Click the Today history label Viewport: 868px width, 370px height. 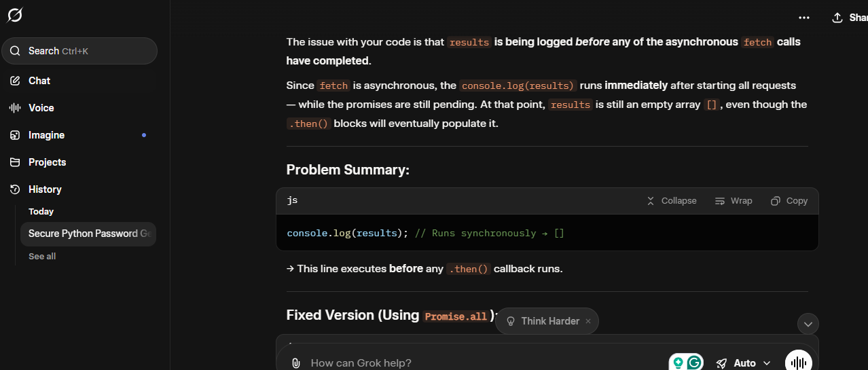[41, 212]
